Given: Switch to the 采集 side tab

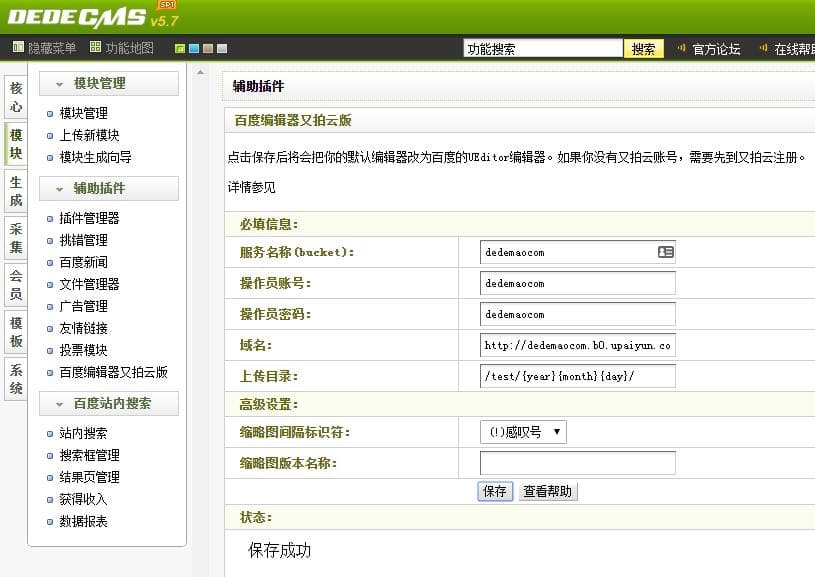Looking at the screenshot, I should click(16, 238).
